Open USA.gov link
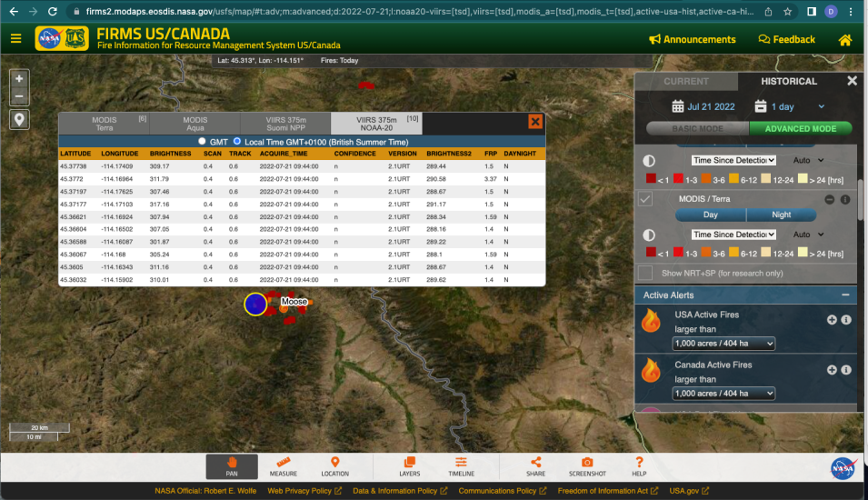The image size is (868, 500). click(x=689, y=491)
